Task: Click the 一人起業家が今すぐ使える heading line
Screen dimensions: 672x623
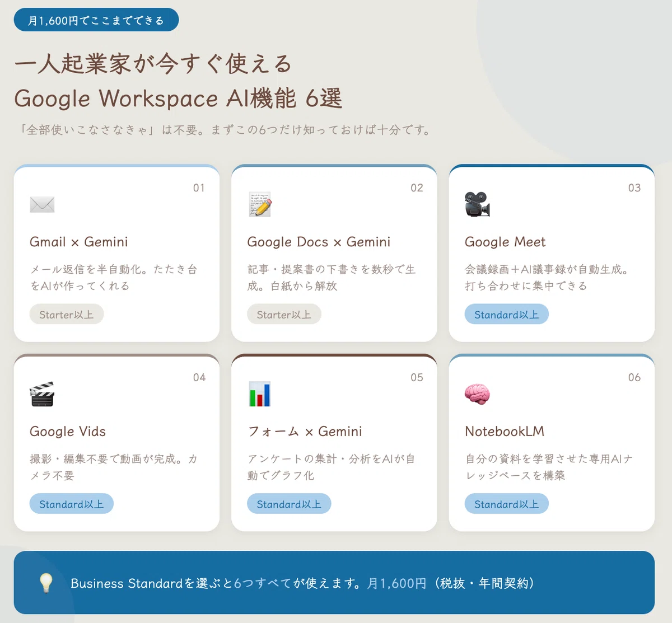Action: click(x=153, y=64)
